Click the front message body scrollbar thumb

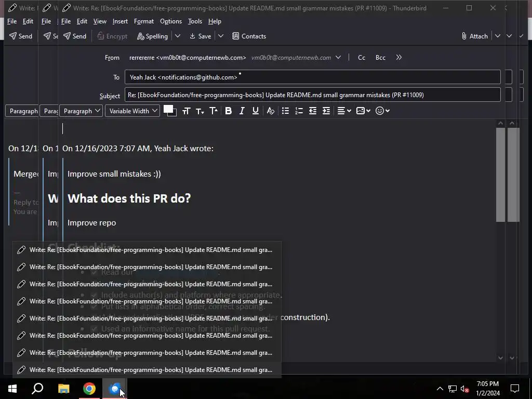point(500,175)
